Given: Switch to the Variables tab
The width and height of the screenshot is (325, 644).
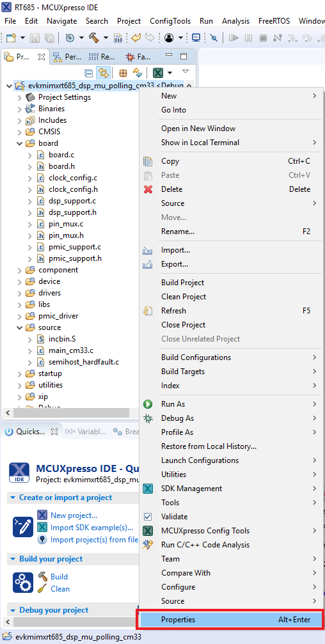Looking at the screenshot, I should click(x=86, y=432).
